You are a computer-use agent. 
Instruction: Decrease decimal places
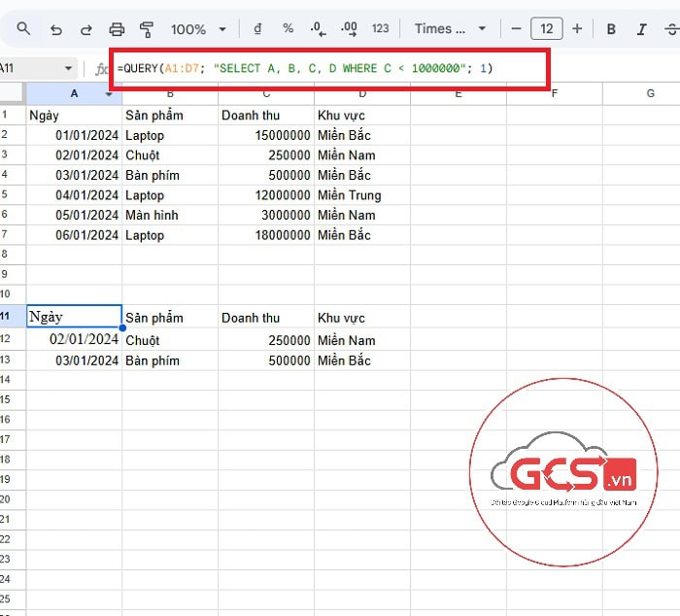pos(318,29)
